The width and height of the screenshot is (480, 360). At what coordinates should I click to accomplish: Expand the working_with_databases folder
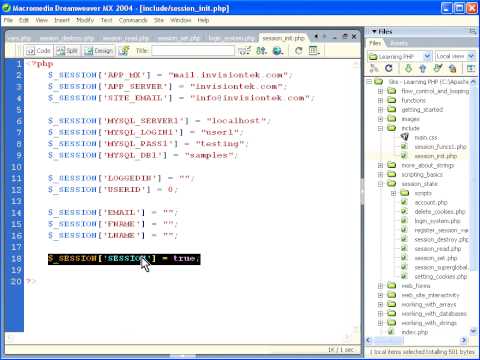pyautogui.click(x=380, y=314)
